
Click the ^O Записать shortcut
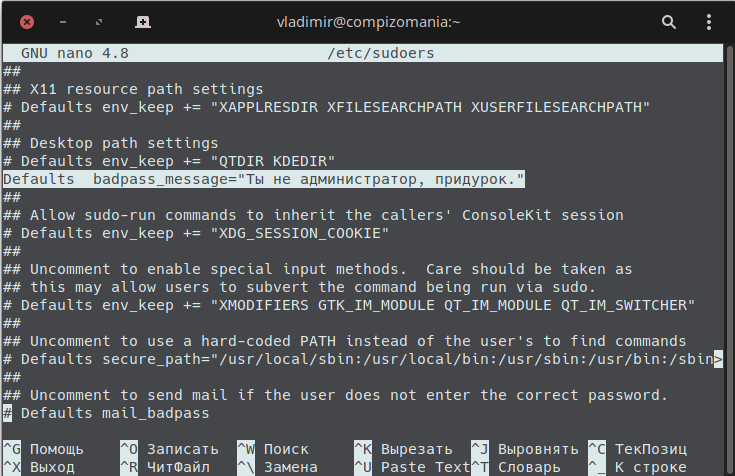tap(169, 449)
